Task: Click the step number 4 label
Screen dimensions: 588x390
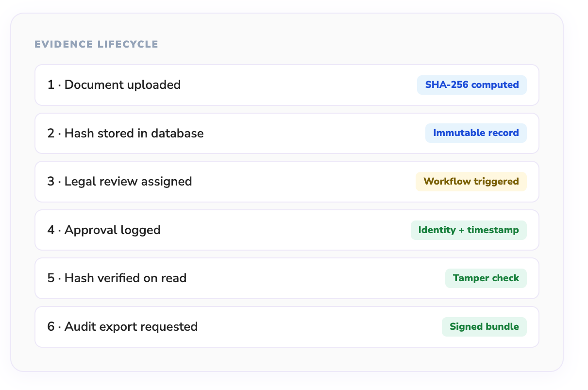Action: [x=50, y=230]
